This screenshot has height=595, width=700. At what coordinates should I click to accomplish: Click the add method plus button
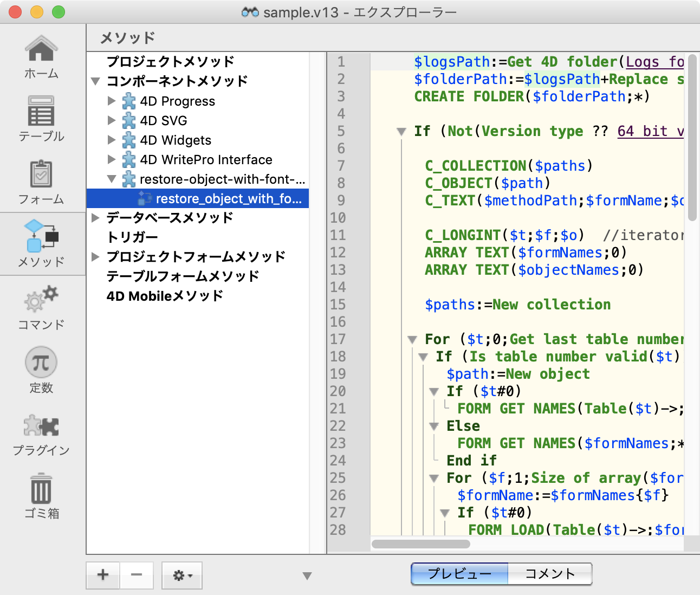coord(102,575)
